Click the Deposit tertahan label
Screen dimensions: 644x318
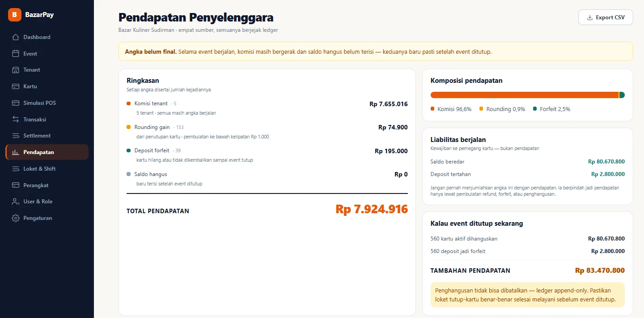(451, 174)
